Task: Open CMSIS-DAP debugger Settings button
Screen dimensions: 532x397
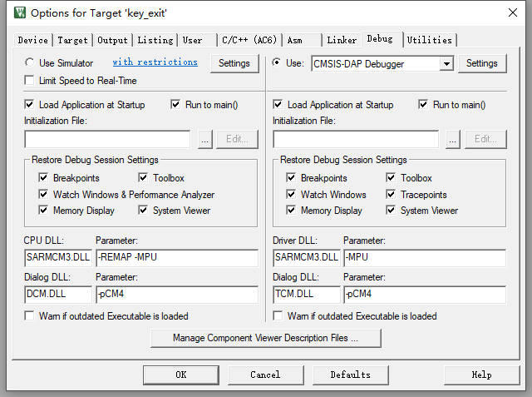Action: point(482,63)
